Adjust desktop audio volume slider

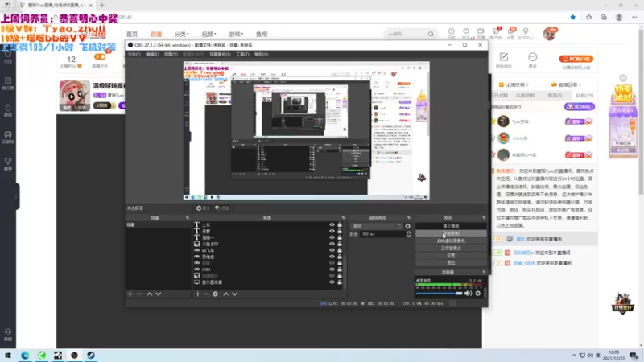click(x=439, y=294)
